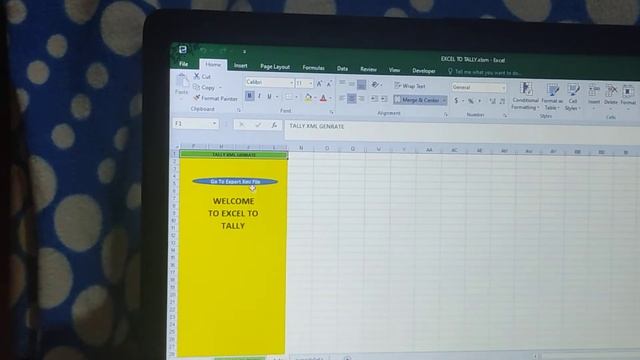The image size is (640, 360).
Task: Open the General number format dropdown
Action: (x=503, y=88)
